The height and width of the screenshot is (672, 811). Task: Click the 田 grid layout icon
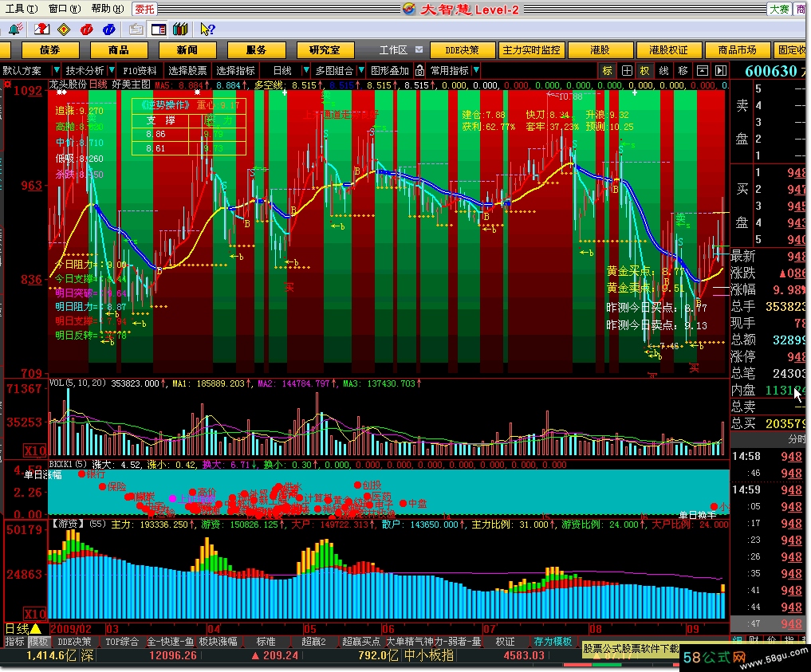coord(626,70)
